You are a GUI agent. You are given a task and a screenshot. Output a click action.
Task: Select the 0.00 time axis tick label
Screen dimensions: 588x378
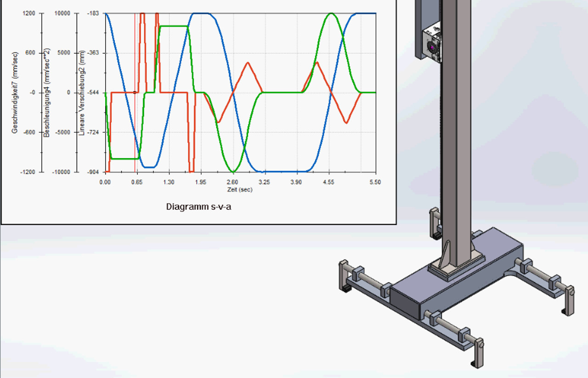(106, 182)
